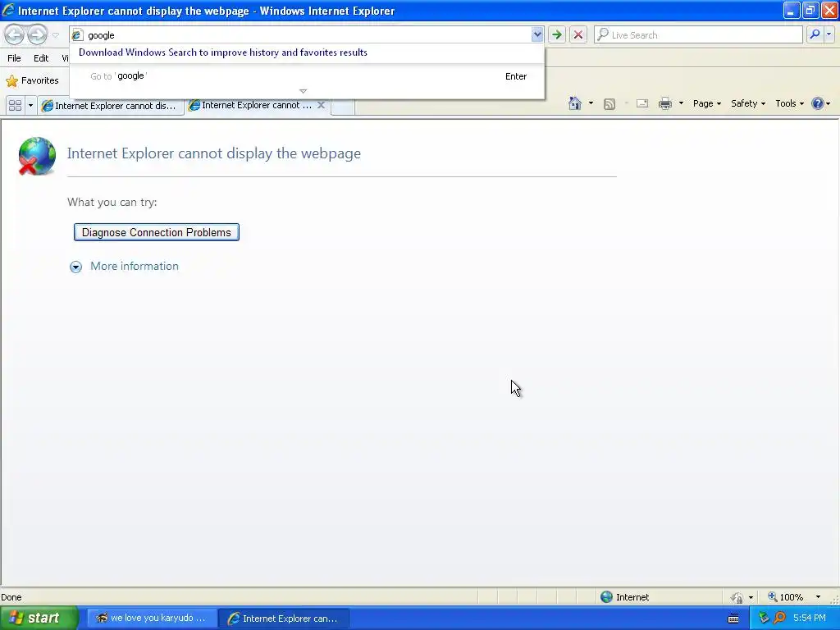Open the Page menu
840x630 pixels.
[706, 103]
